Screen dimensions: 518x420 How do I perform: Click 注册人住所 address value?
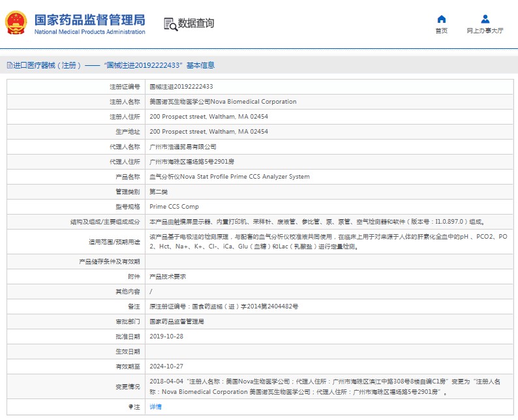(x=209, y=117)
